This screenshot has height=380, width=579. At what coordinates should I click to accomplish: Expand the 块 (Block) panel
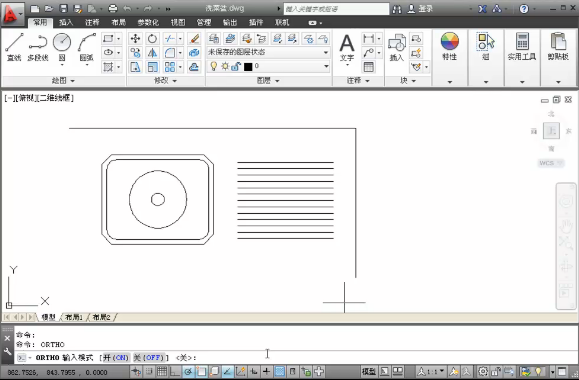[x=408, y=81]
